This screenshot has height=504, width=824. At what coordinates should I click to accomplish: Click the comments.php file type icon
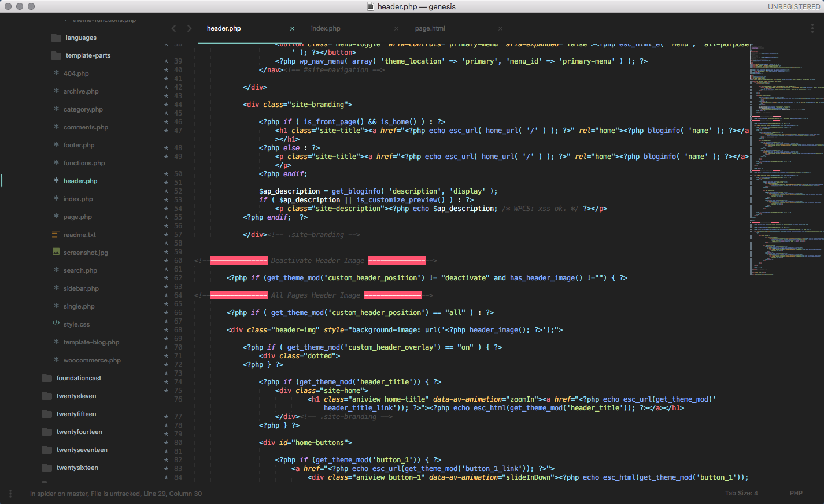coord(56,127)
